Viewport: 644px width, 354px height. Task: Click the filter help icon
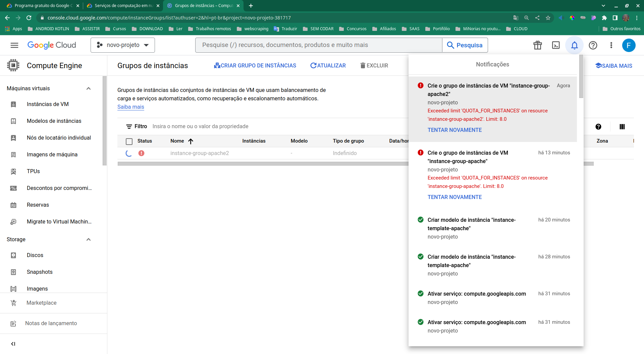point(598,127)
